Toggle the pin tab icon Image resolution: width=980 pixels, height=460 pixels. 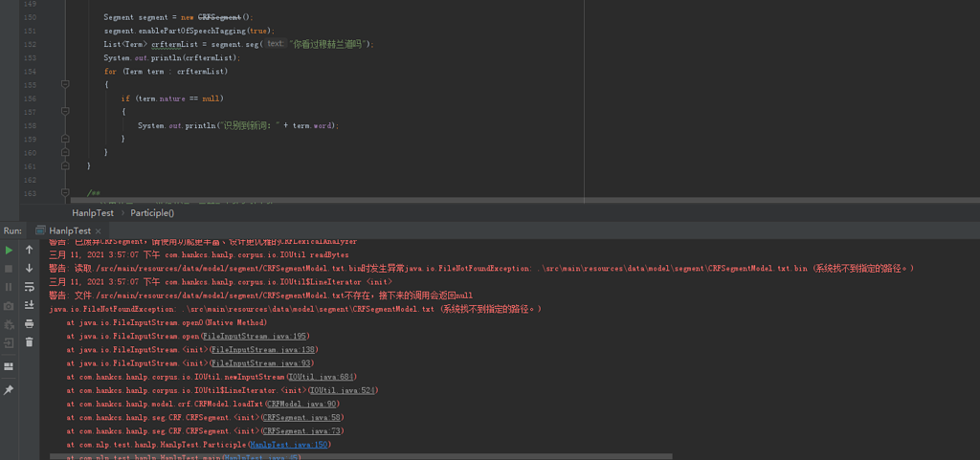(x=9, y=390)
